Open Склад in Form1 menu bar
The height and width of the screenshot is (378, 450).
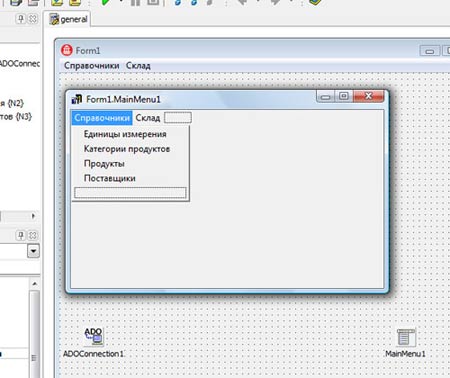click(138, 66)
